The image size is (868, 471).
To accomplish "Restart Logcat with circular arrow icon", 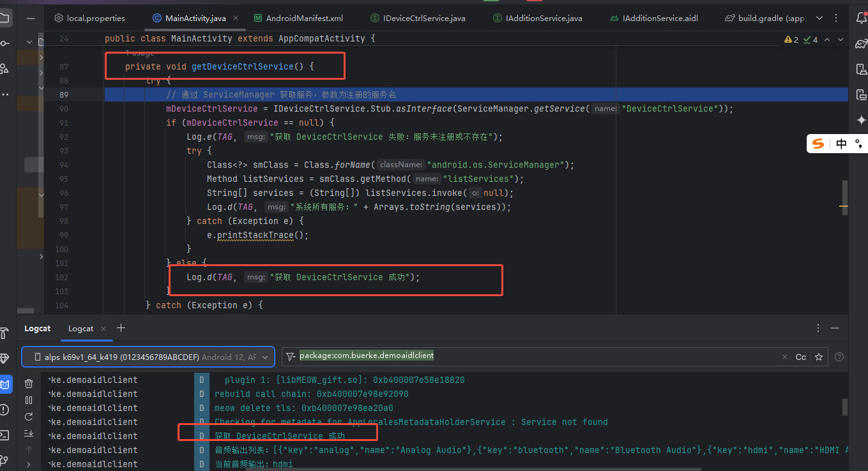I will click(29, 417).
